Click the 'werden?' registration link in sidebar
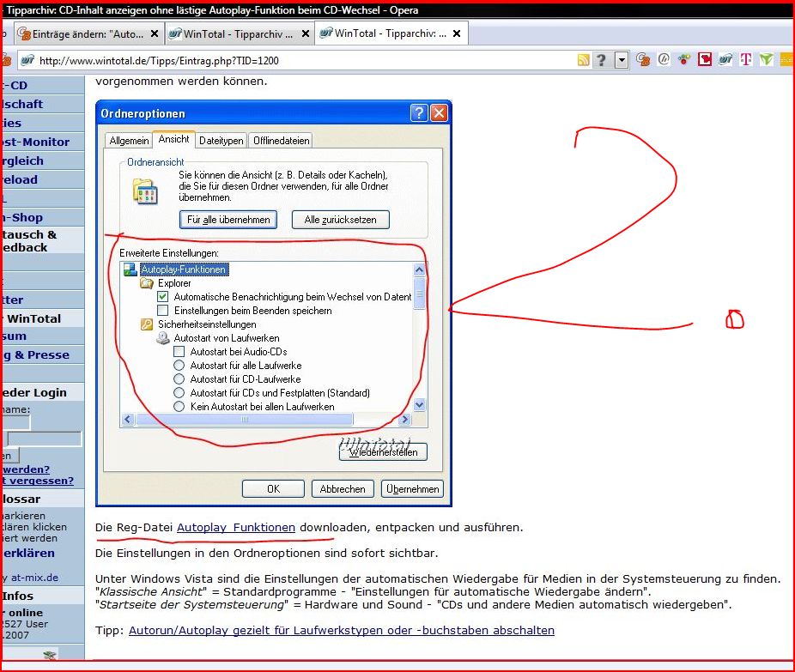Screen dimensions: 795x672 pyautogui.click(x=27, y=469)
